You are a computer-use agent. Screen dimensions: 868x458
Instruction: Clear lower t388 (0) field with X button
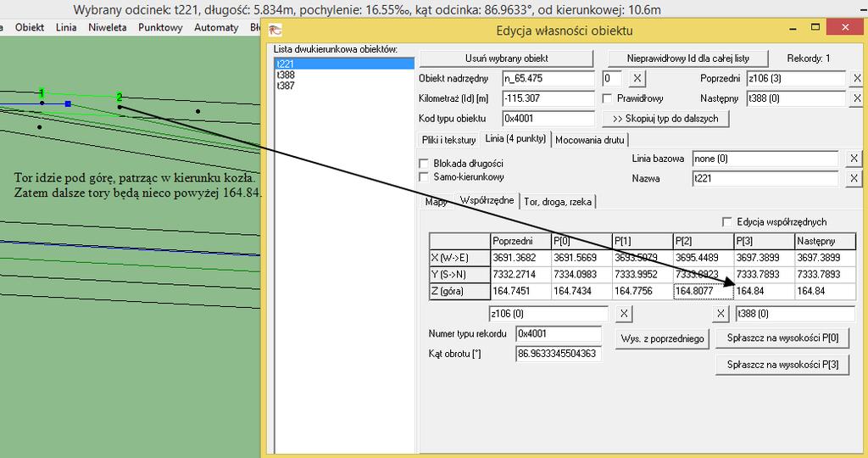[x=721, y=314]
